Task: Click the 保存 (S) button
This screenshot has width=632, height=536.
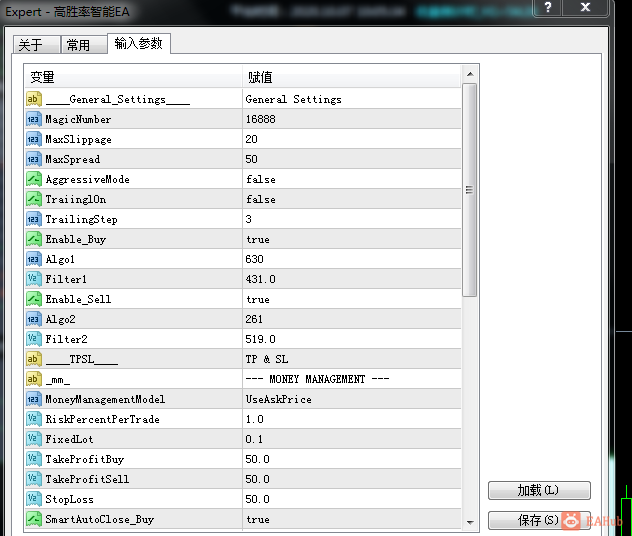Action: pyautogui.click(x=539, y=520)
